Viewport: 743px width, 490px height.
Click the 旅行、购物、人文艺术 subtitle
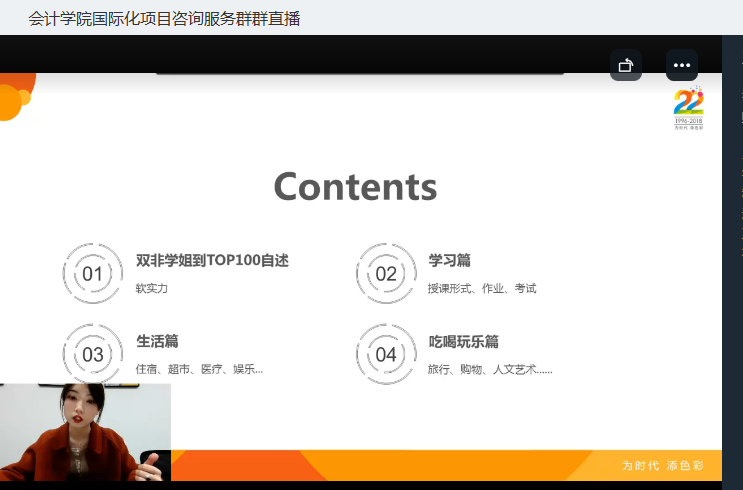(489, 369)
